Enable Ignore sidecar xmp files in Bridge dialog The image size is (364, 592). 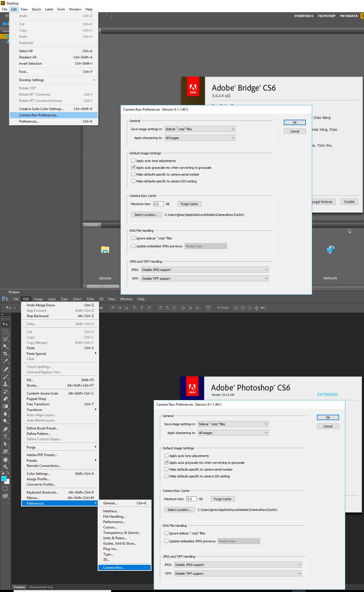coord(133,238)
